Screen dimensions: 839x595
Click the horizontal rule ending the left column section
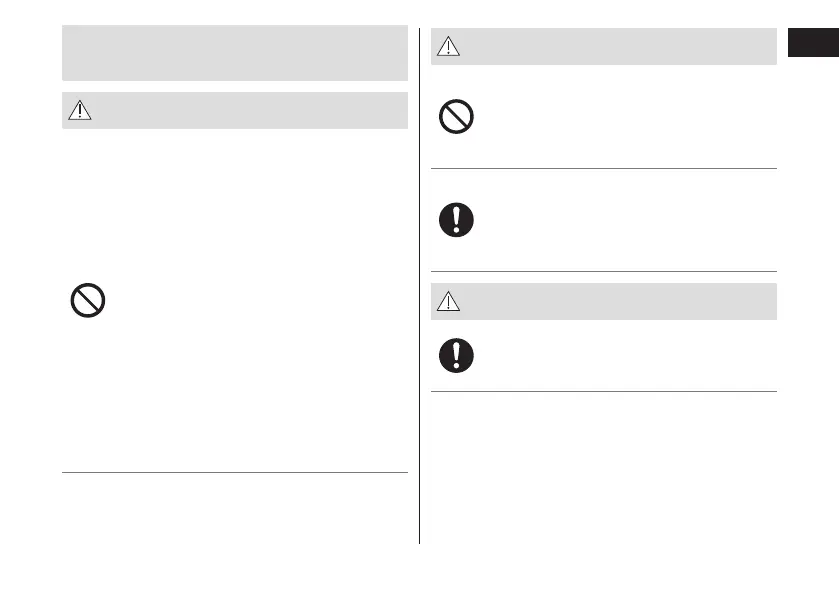pyautogui.click(x=235, y=472)
